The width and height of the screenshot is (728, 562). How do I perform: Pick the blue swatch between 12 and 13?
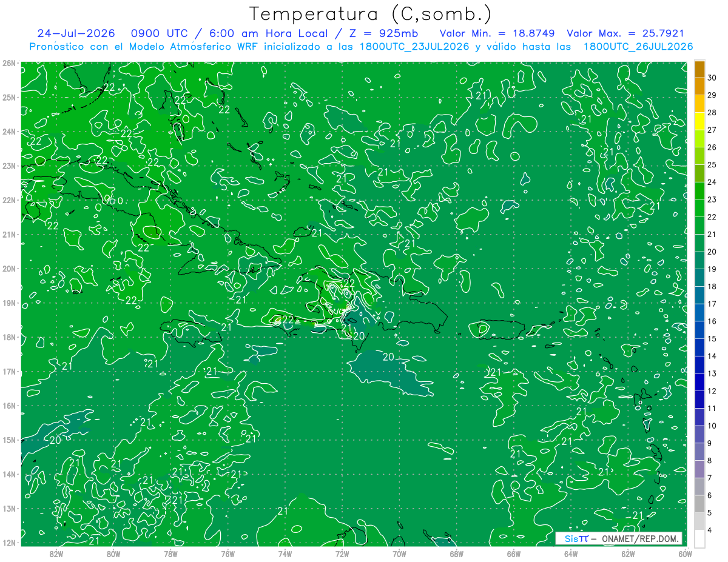[700, 382]
